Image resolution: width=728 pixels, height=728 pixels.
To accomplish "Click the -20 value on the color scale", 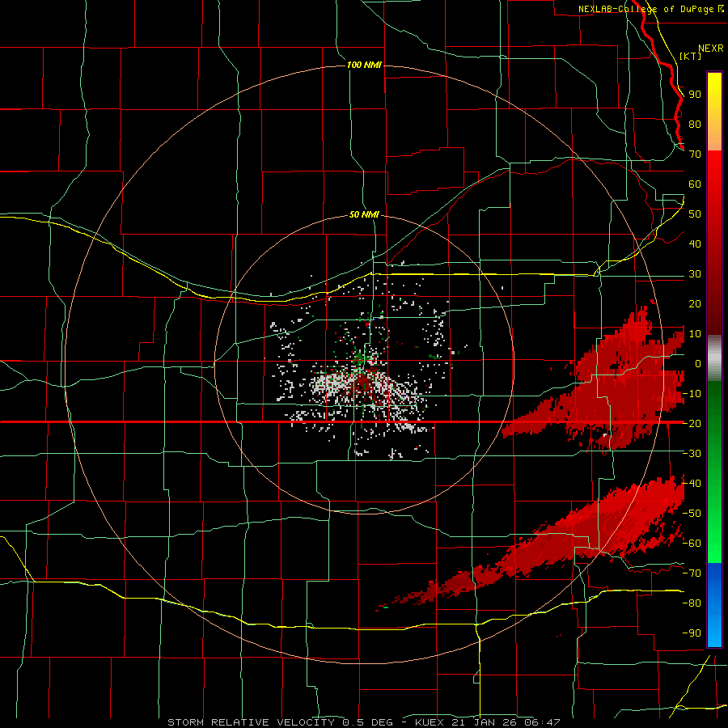I will [692, 423].
